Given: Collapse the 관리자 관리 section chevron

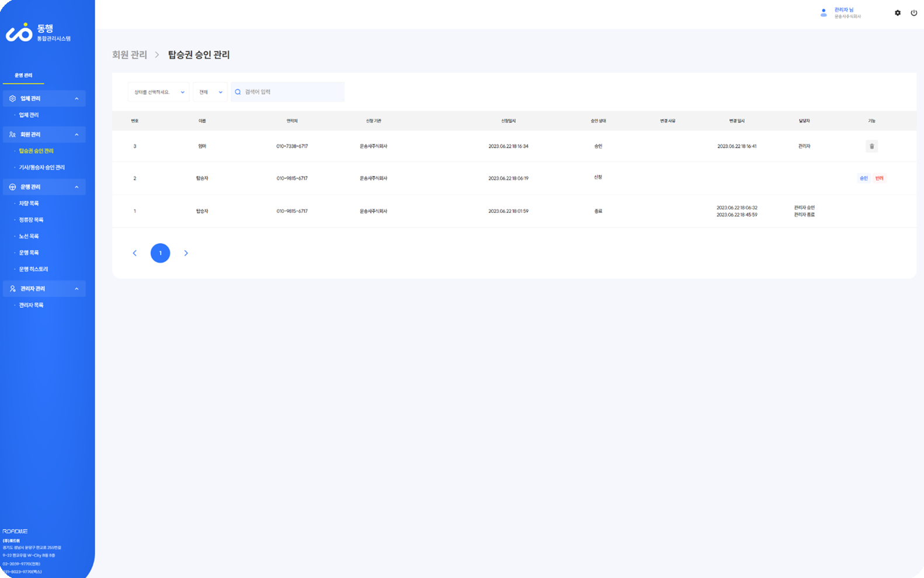Looking at the screenshot, I should (77, 289).
